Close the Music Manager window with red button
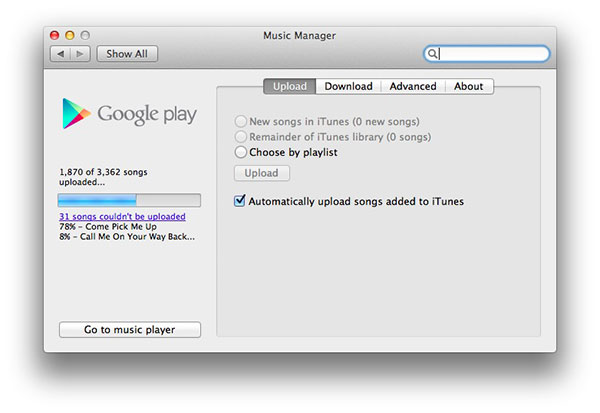Screen dimensions: 600x413 [54, 35]
